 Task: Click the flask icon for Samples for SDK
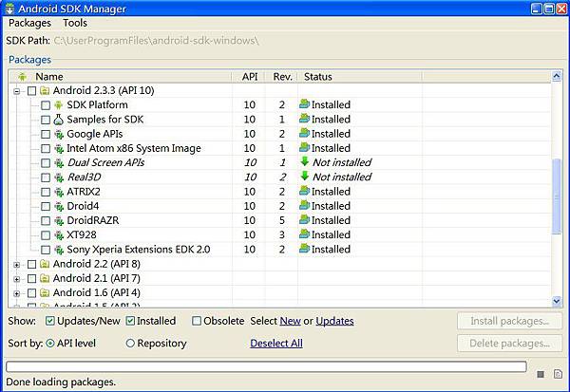pos(59,120)
